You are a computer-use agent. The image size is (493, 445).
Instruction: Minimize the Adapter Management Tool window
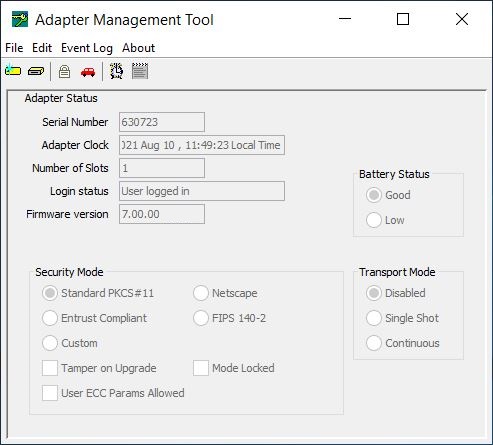[x=345, y=19]
